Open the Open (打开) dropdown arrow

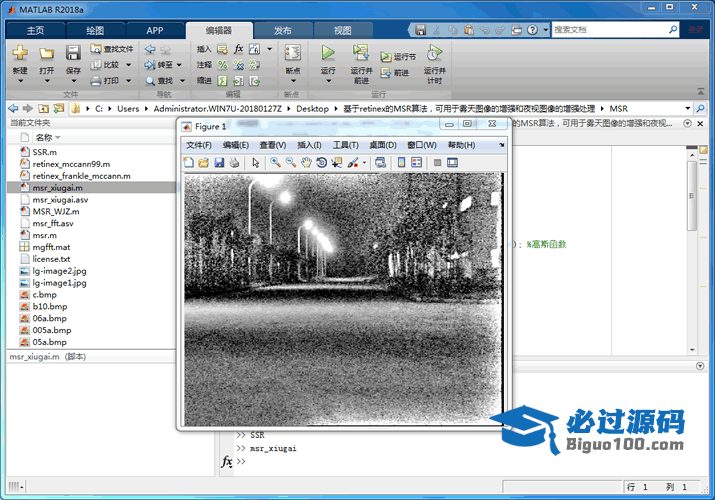click(x=47, y=81)
